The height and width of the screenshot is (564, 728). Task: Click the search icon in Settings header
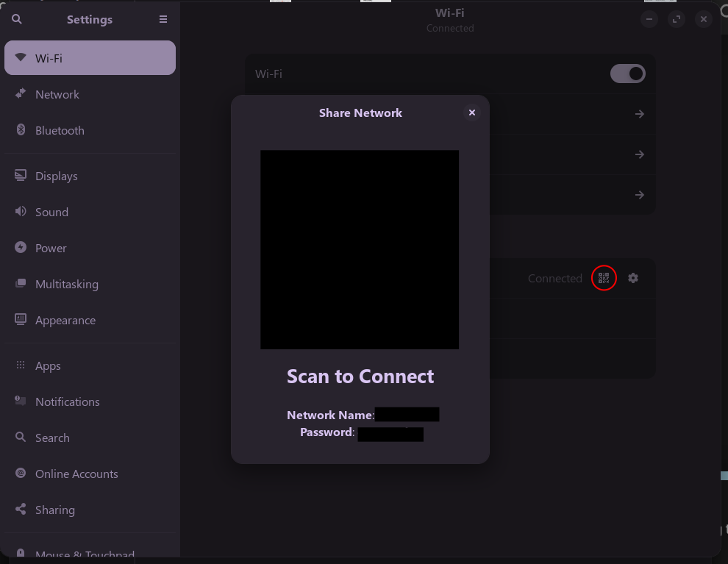[x=17, y=20]
